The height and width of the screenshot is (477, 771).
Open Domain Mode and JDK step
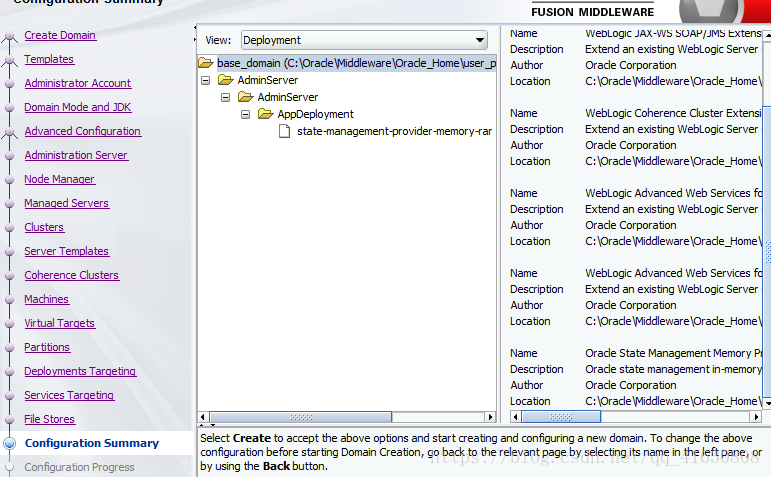click(78, 107)
